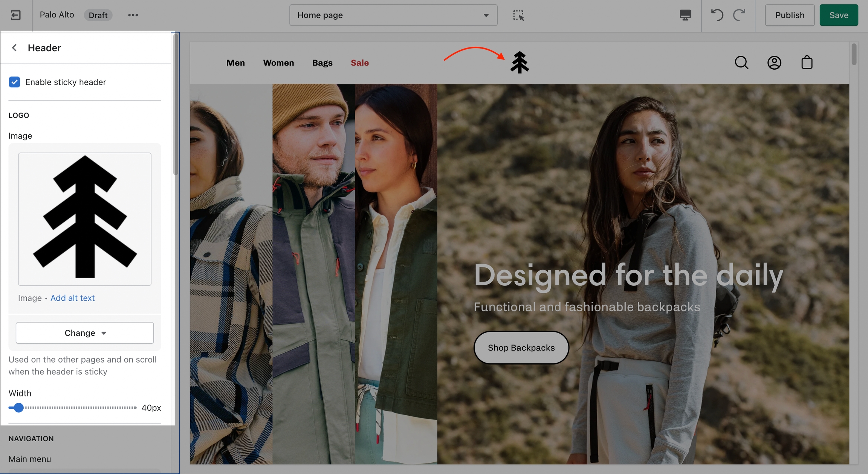Open the shopping bag cart icon
The height and width of the screenshot is (474, 868).
[x=807, y=62]
